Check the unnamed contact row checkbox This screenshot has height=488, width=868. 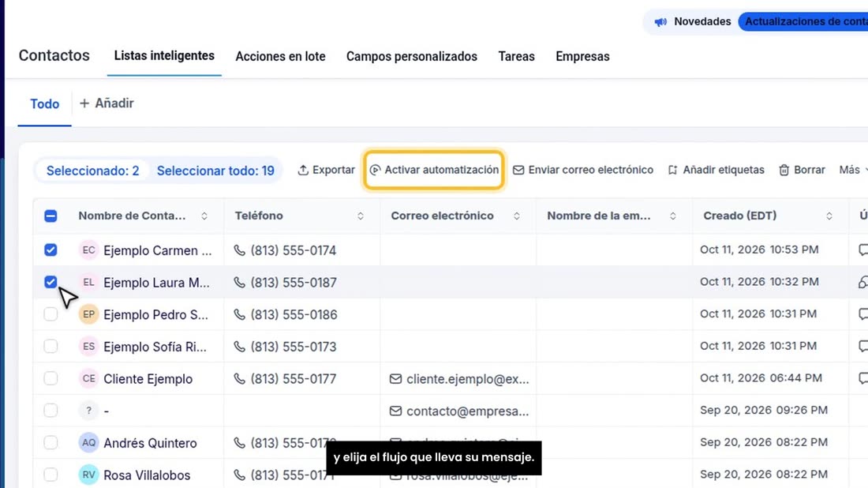click(51, 411)
